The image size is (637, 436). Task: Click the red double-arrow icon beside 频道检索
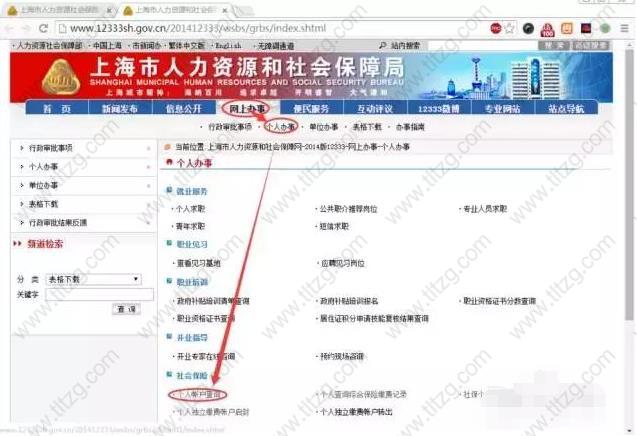pyautogui.click(x=17, y=244)
